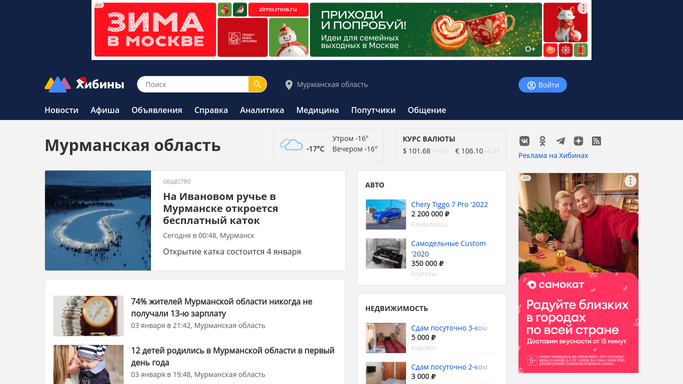Open the ice rink article thumbnail

point(98,220)
